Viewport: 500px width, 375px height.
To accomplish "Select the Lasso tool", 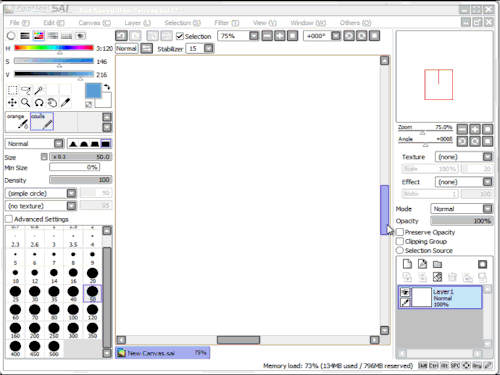I will [26, 90].
